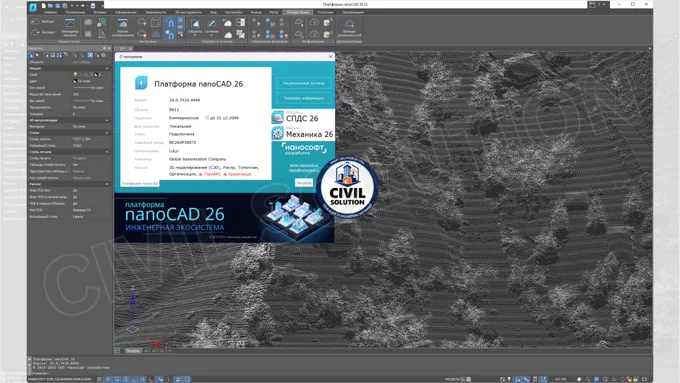Viewport: 680px width, 383px height.
Task: Toggle the square-and-magnet snap icon in Настройки group
Action: pos(170,35)
